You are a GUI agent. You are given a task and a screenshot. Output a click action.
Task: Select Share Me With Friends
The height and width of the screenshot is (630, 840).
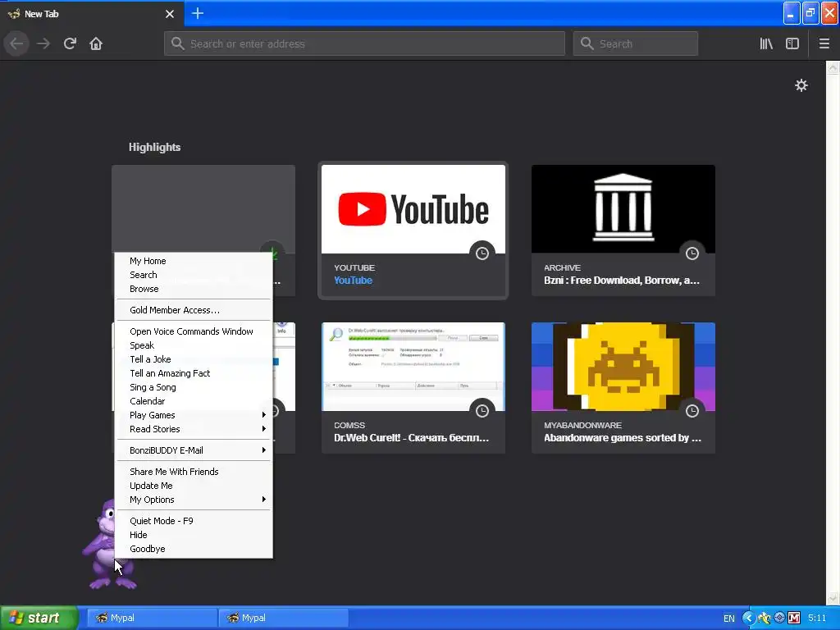pyautogui.click(x=194, y=472)
